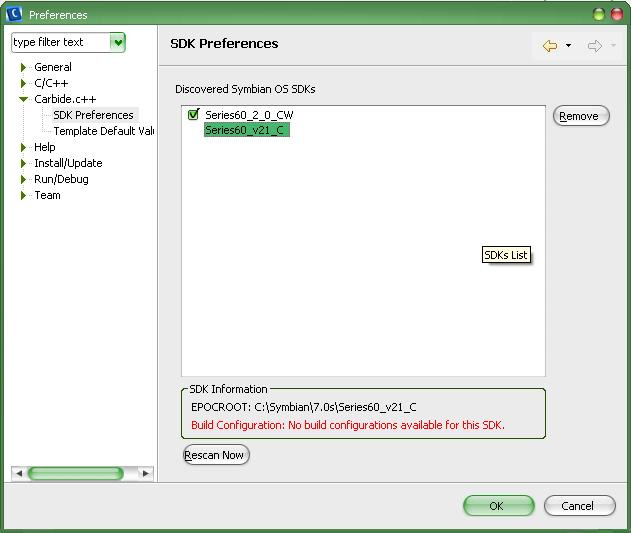Click the Discovered Symbian OS SDKs label
This screenshot has height=533, width=631.
(245, 89)
